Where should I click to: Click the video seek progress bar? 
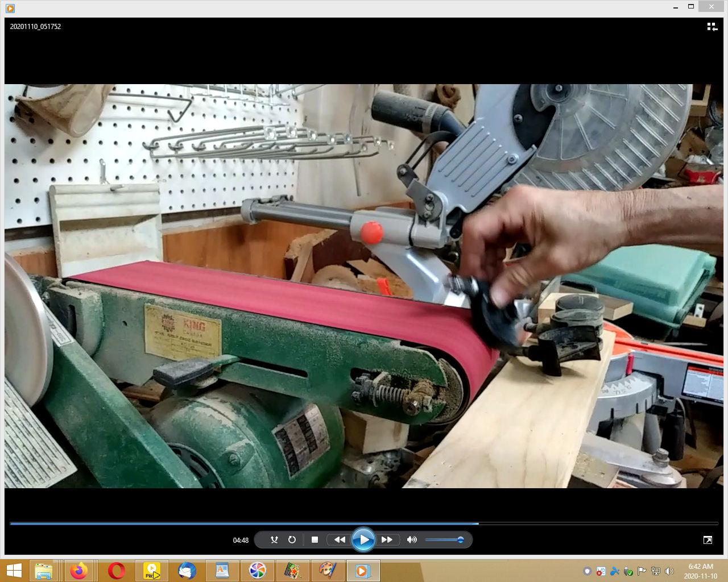364,523
